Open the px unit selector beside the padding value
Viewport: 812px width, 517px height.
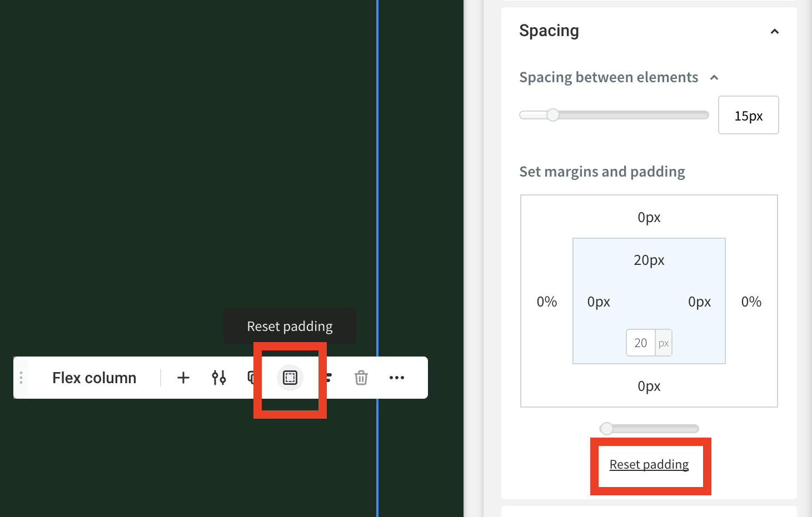click(x=663, y=343)
